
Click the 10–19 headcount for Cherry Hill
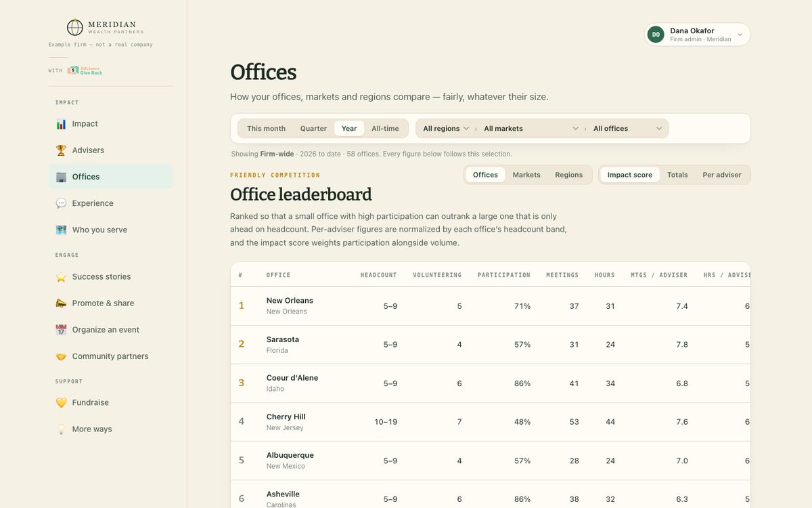click(x=386, y=422)
